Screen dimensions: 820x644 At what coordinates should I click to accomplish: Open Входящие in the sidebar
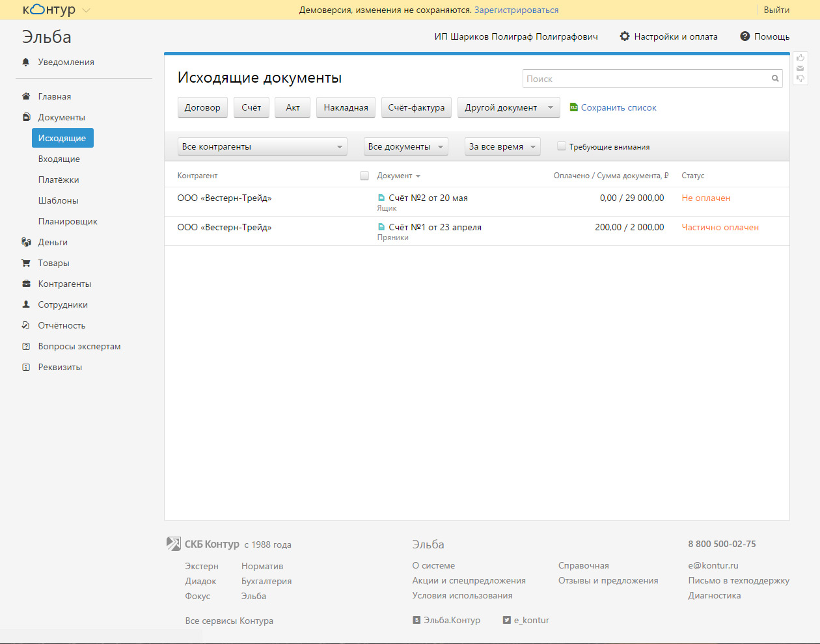click(59, 159)
